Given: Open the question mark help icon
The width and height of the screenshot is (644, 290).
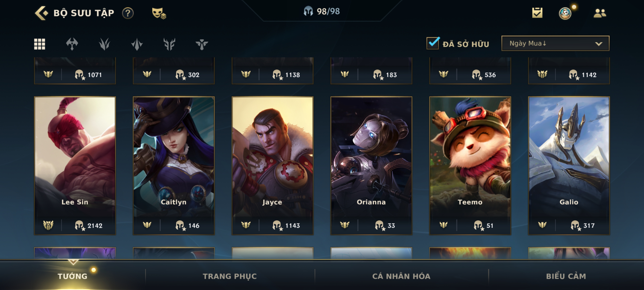Looking at the screenshot, I should click(x=128, y=13).
